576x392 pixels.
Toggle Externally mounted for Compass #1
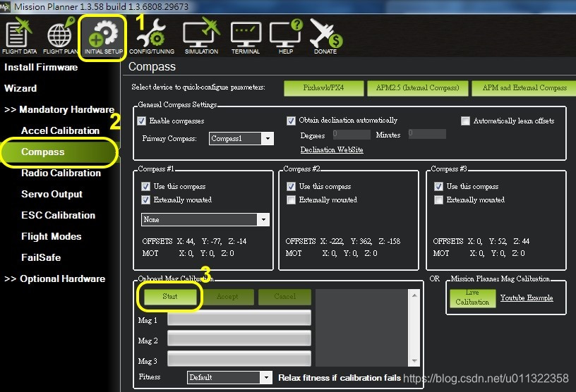coord(145,200)
